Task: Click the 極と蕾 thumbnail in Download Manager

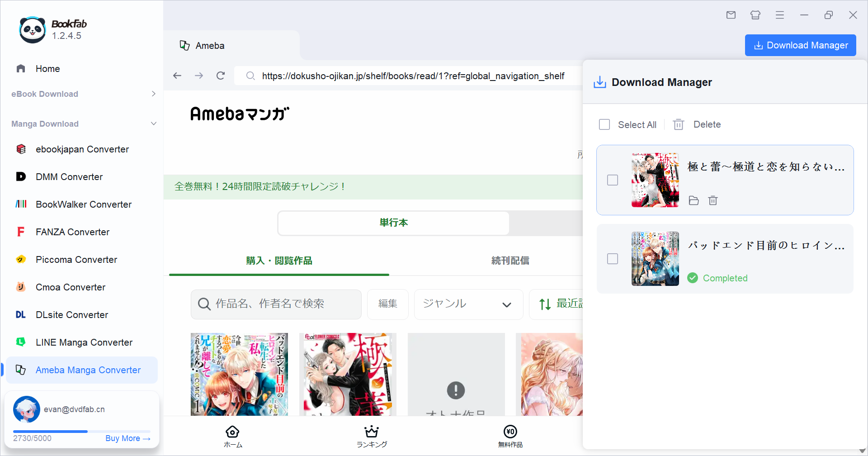Action: (x=655, y=180)
